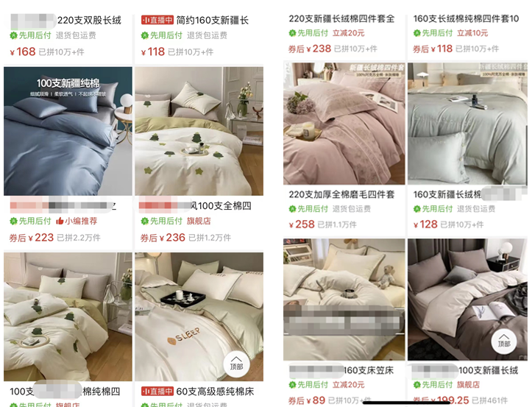Open the brown and beige bedding image
532x407 pixels.
467,300
